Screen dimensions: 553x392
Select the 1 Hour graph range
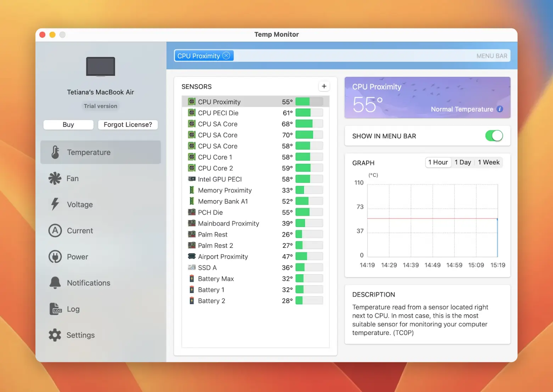pyautogui.click(x=438, y=162)
